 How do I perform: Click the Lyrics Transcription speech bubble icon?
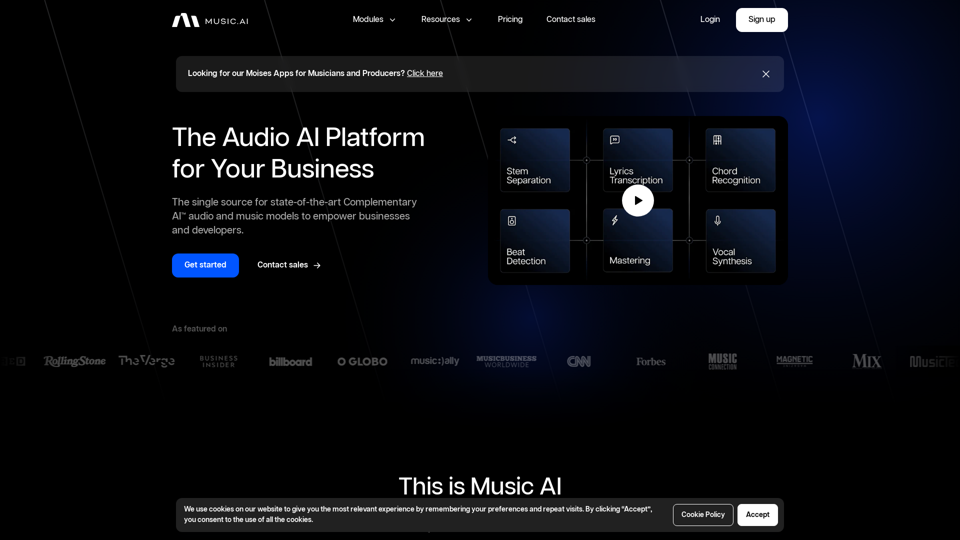click(615, 140)
